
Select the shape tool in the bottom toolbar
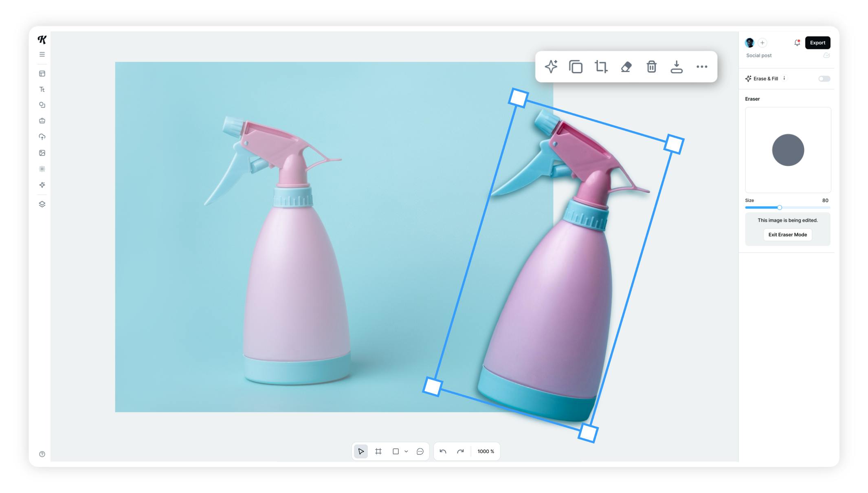(396, 451)
